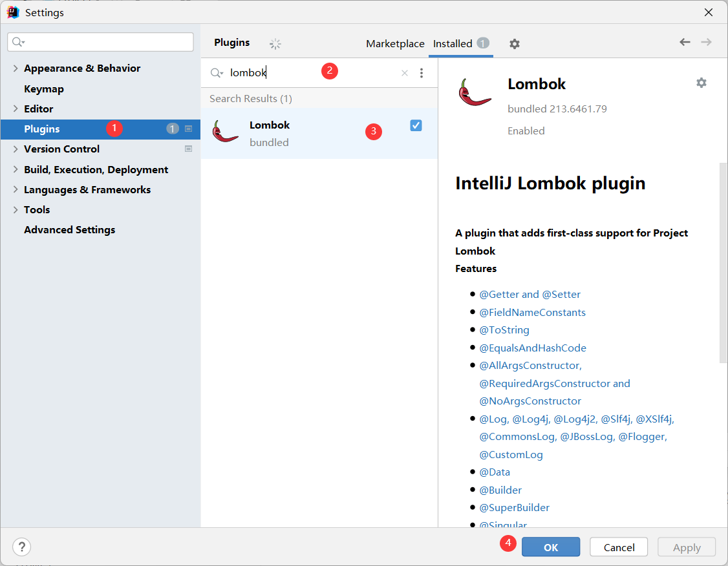Viewport: 728px width, 566px height.
Task: Select Advanced Settings in tree
Action: pyautogui.click(x=70, y=229)
